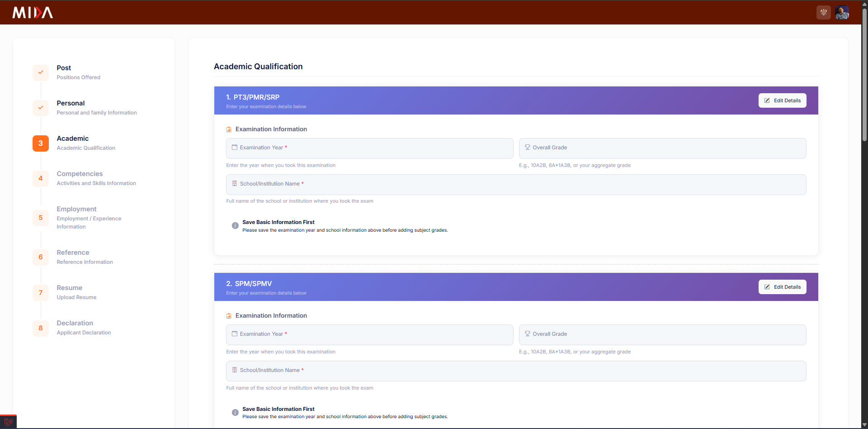
Task: Edit Details for SPM/SPMV section
Action: pyautogui.click(x=782, y=287)
